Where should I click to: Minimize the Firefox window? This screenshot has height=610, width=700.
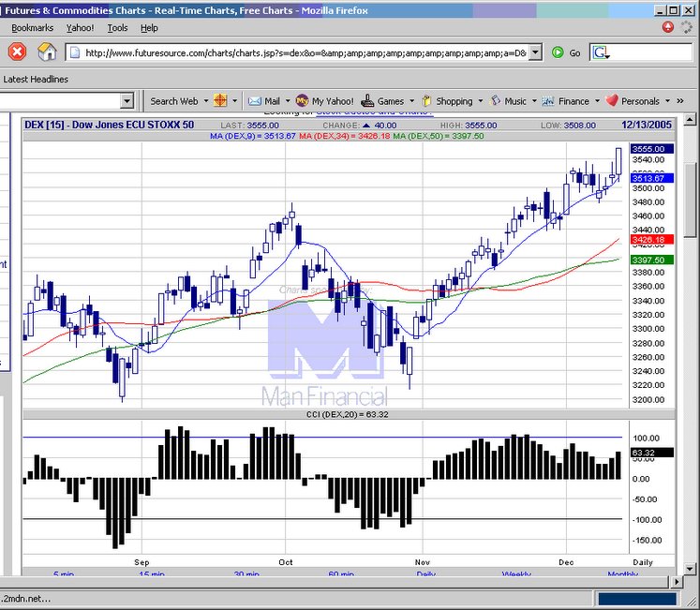point(661,9)
